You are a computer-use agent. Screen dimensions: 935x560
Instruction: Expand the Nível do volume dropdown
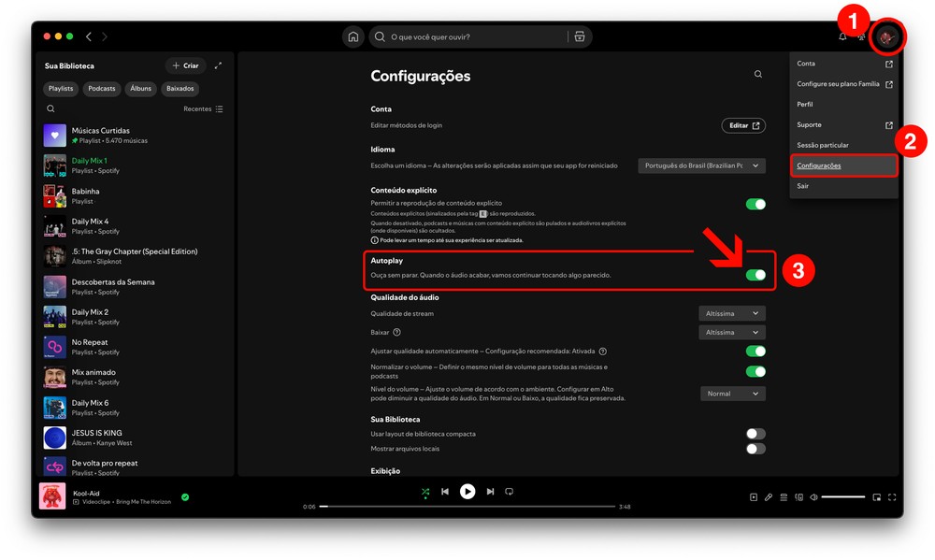point(732,394)
